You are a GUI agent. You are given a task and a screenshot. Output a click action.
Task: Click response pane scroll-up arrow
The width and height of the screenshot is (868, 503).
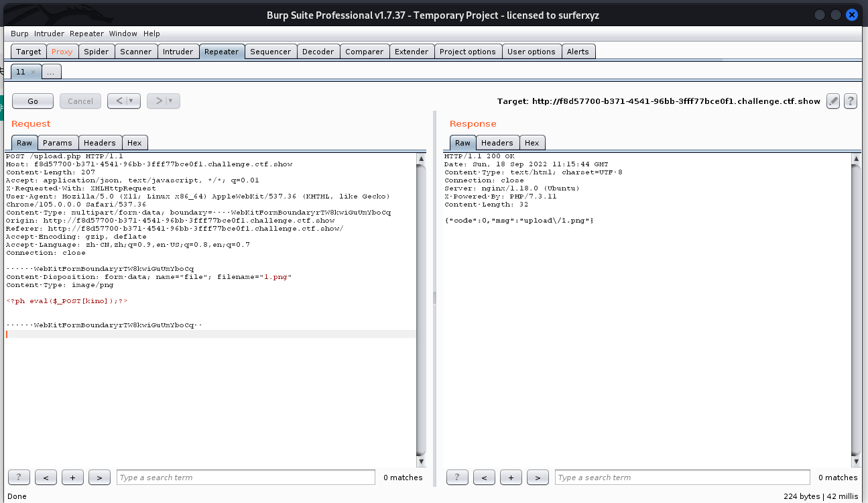[x=855, y=159]
